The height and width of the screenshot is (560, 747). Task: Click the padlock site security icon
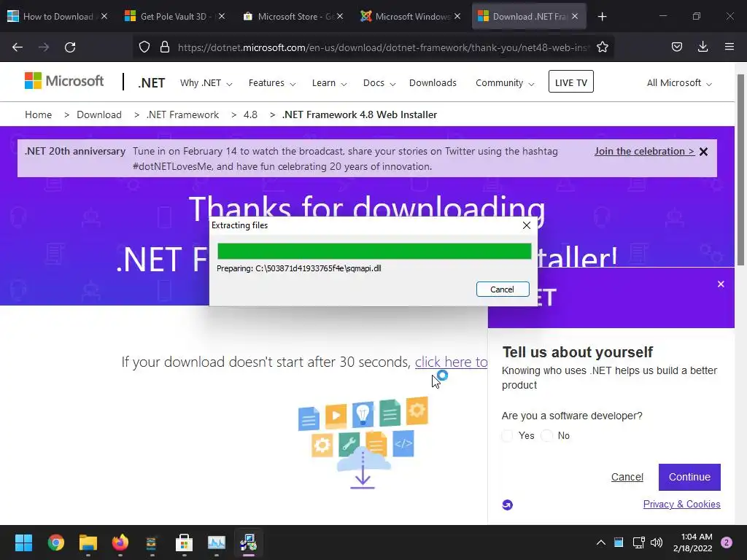tap(165, 47)
